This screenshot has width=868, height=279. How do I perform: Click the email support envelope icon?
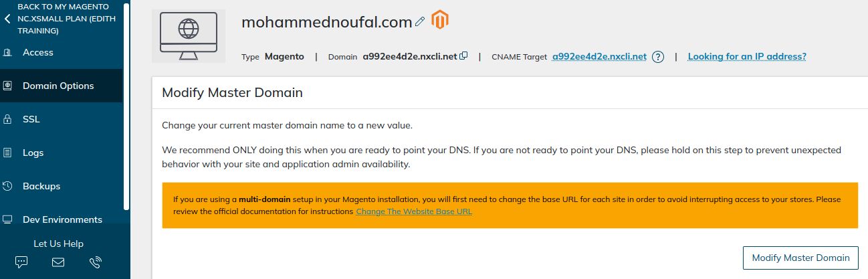coord(58,262)
